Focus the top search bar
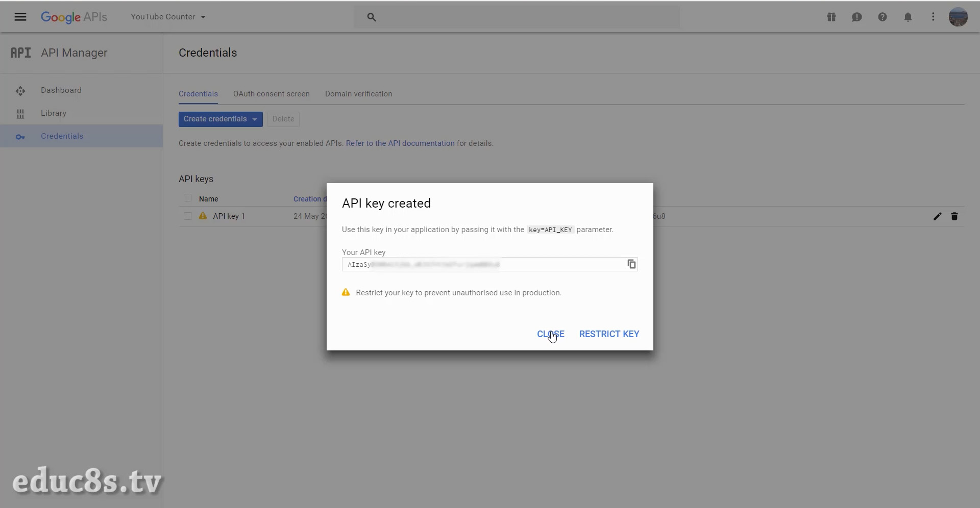The width and height of the screenshot is (980, 508). point(517,17)
